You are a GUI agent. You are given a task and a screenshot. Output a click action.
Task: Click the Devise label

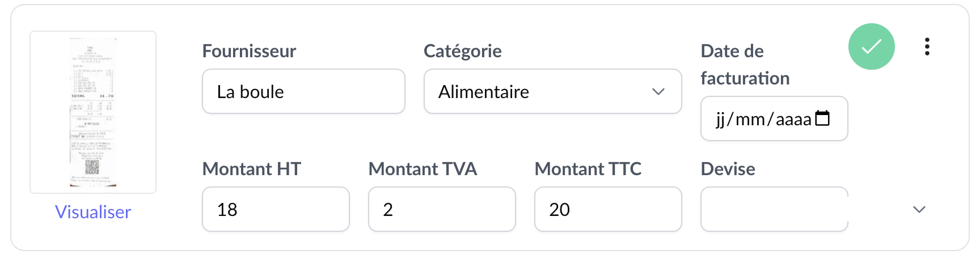click(x=728, y=169)
